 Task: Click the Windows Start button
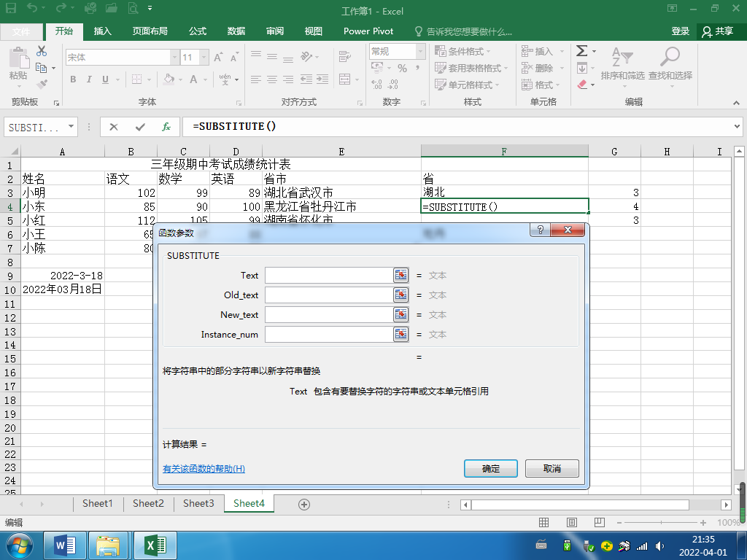pyautogui.click(x=19, y=545)
